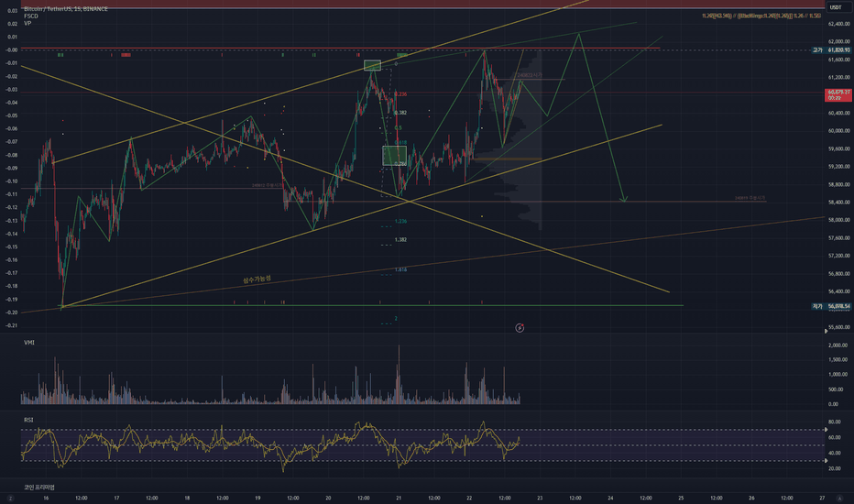This screenshot has width=854, height=504.
Task: Click the Z timezone icon at bottom-left
Action: click(x=10, y=498)
